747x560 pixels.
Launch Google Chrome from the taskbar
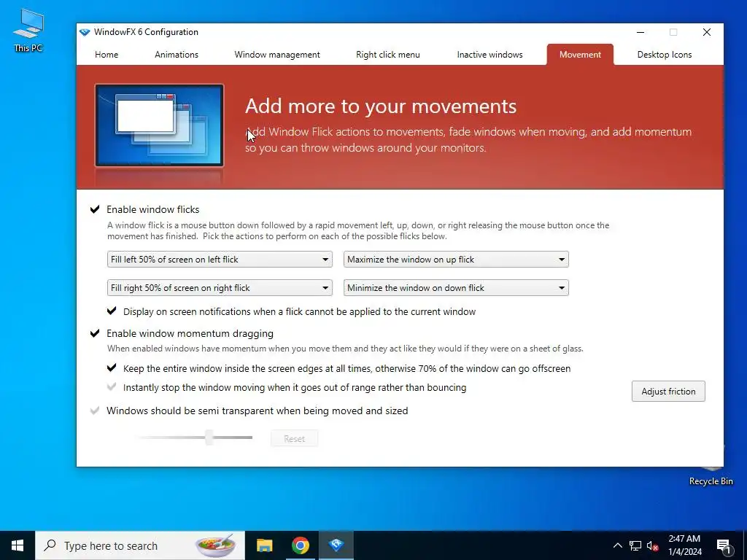click(300, 545)
